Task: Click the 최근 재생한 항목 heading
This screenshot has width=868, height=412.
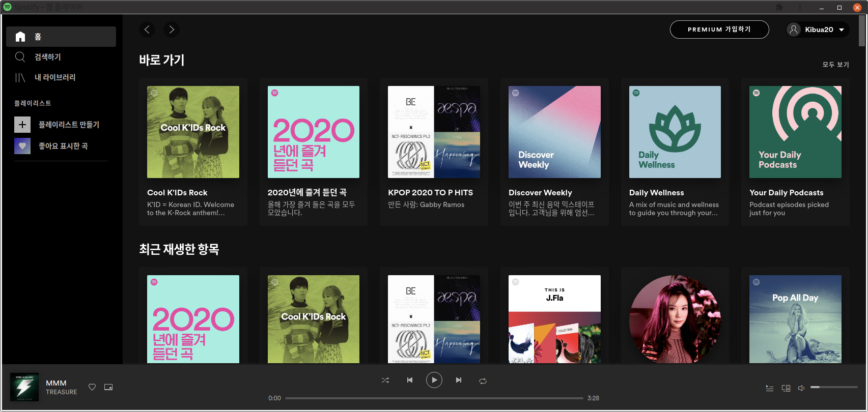Action: pos(179,249)
